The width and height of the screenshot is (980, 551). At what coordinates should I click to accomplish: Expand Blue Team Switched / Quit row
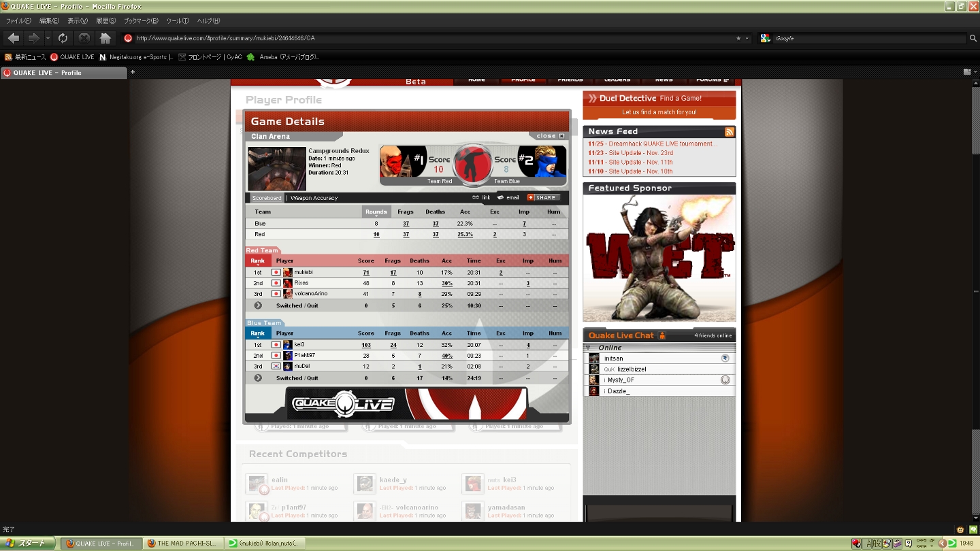click(258, 378)
